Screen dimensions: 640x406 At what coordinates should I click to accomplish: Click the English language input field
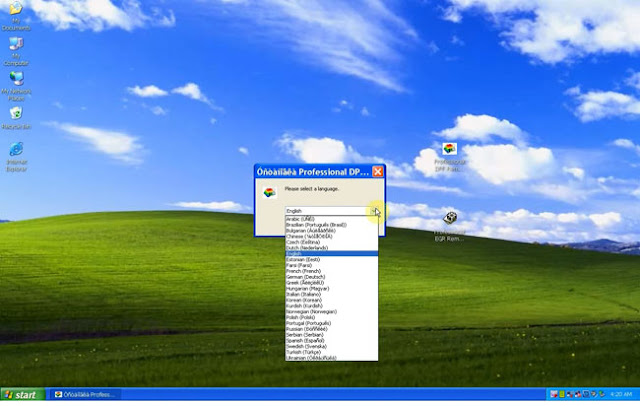[328, 211]
